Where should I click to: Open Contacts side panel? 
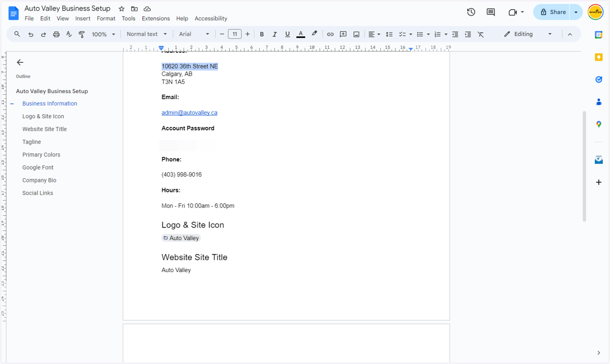pyautogui.click(x=599, y=102)
